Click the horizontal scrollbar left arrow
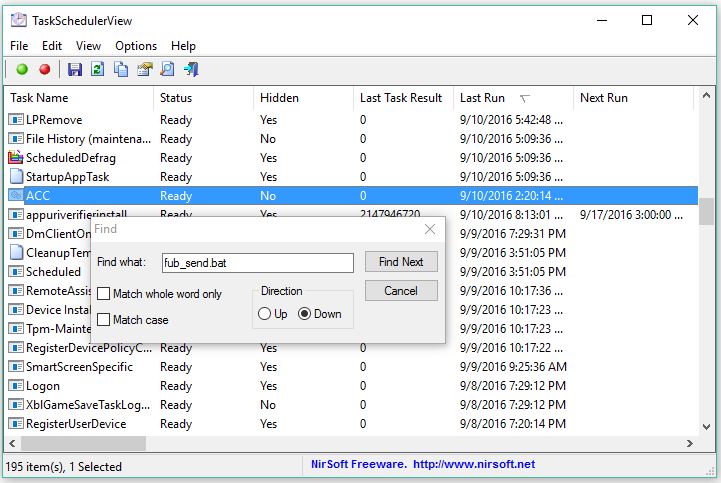This screenshot has height=483, width=721. point(12,443)
